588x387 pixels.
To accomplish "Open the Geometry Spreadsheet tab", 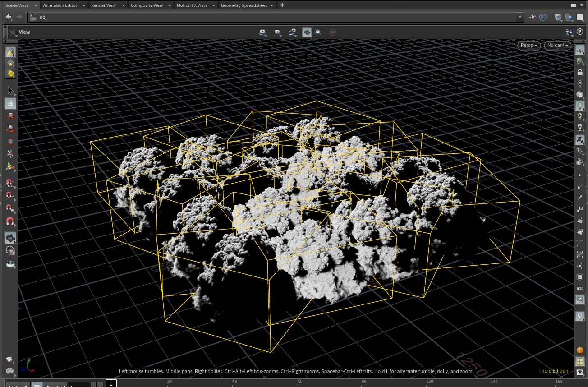I will tap(243, 5).
